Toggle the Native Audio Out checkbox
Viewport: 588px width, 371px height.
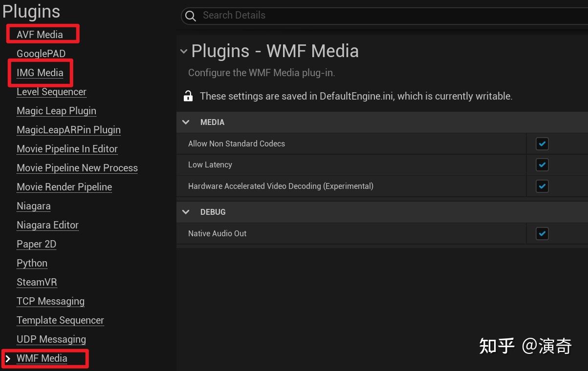tap(542, 233)
